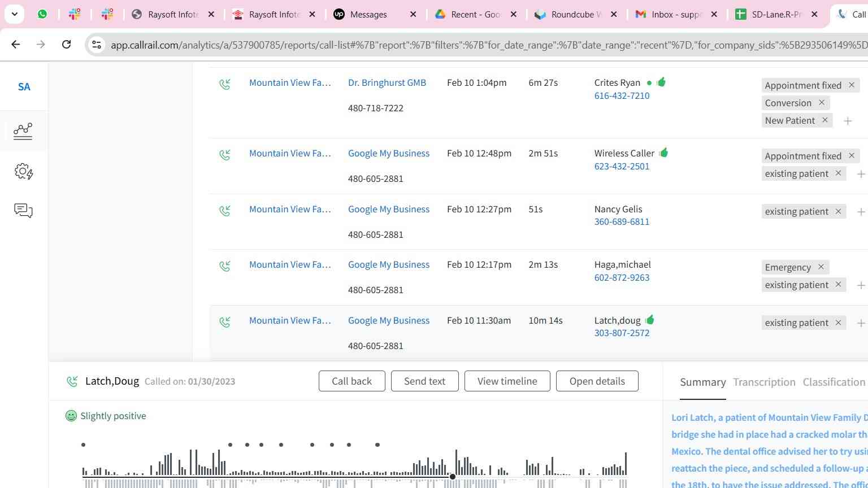
Task: Open the Gmail Inbox tab
Action: (677, 14)
